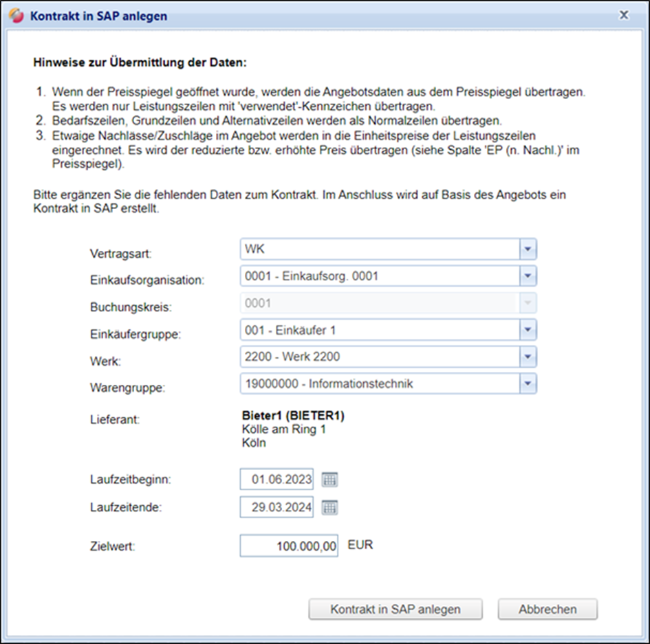Focus the Laufzeitbeginn date field
Image resolution: width=650 pixels, height=644 pixels.
click(277, 480)
